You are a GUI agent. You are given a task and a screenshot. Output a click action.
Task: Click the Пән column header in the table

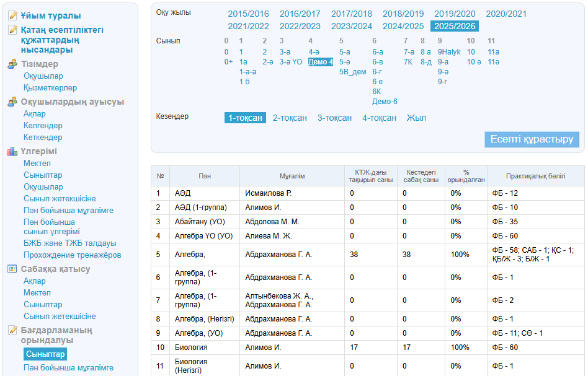click(x=205, y=176)
